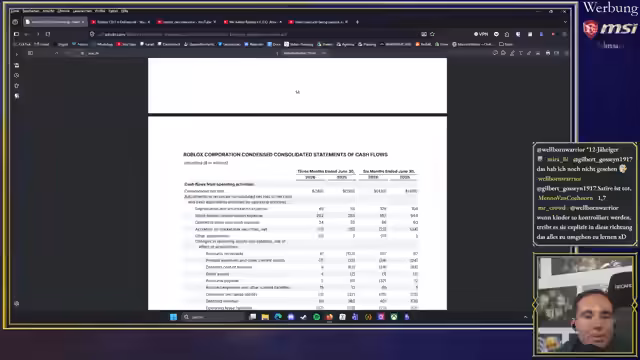Open the Xbox app from the taskbar
The width and height of the screenshot is (640, 360).
394,317
